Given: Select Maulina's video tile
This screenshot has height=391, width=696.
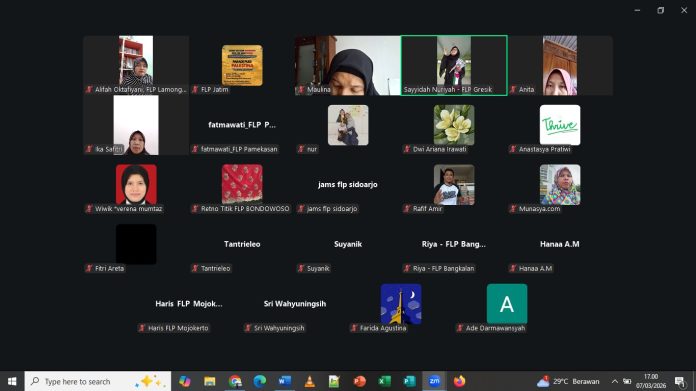Looking at the screenshot, I should tap(348, 65).
